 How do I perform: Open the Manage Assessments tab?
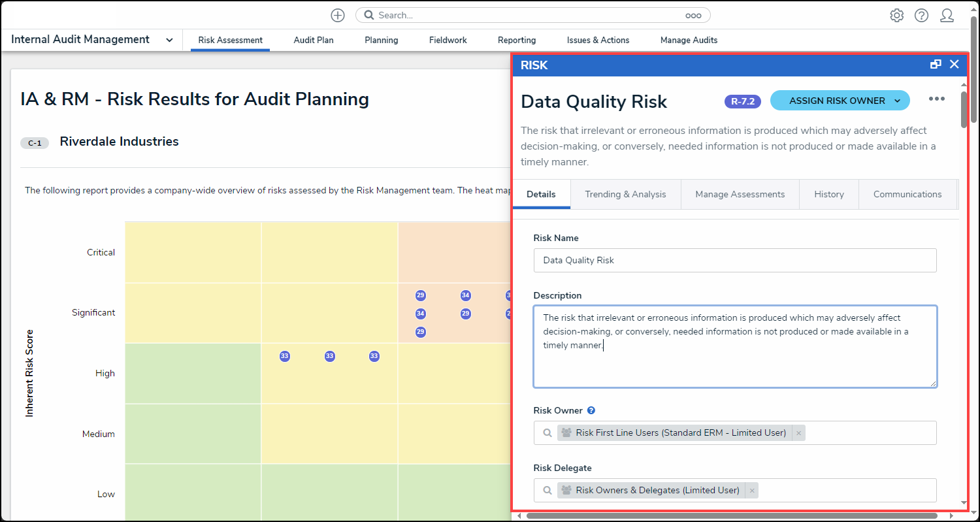740,194
